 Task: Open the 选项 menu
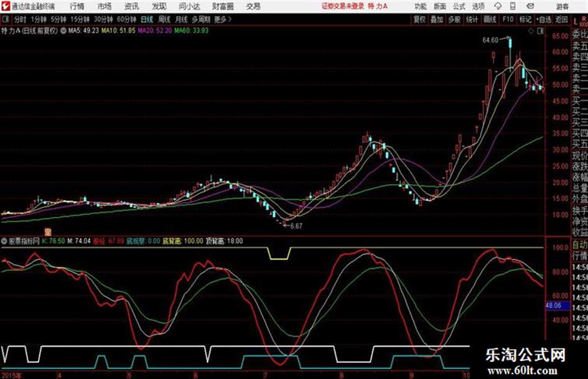click(x=478, y=6)
